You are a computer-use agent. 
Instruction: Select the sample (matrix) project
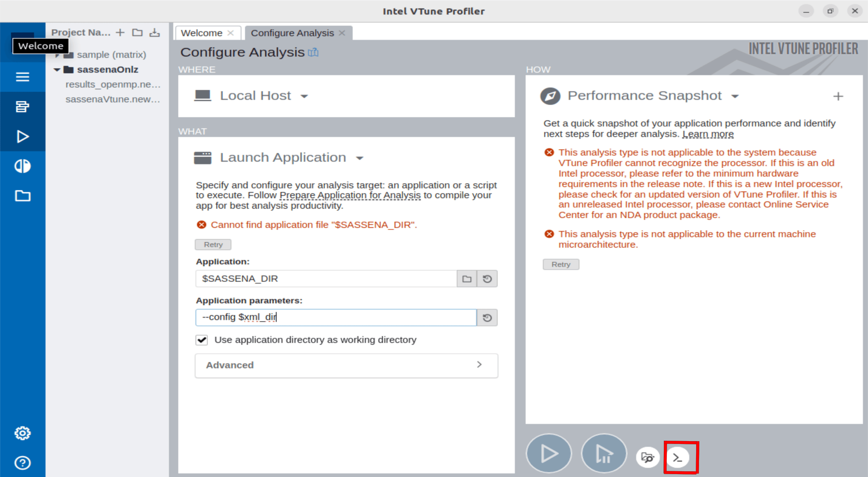112,55
